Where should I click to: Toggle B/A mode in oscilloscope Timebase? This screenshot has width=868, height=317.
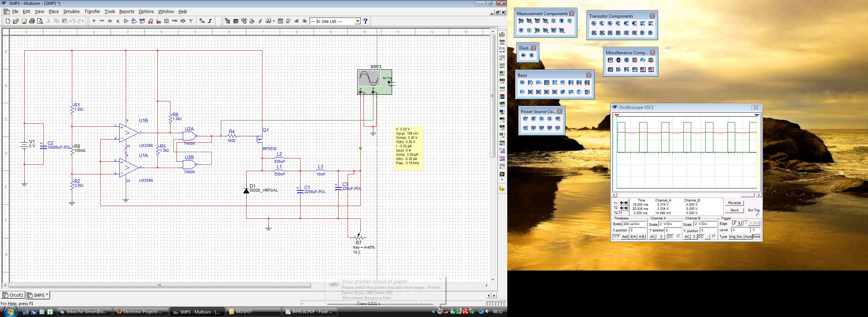(x=633, y=237)
